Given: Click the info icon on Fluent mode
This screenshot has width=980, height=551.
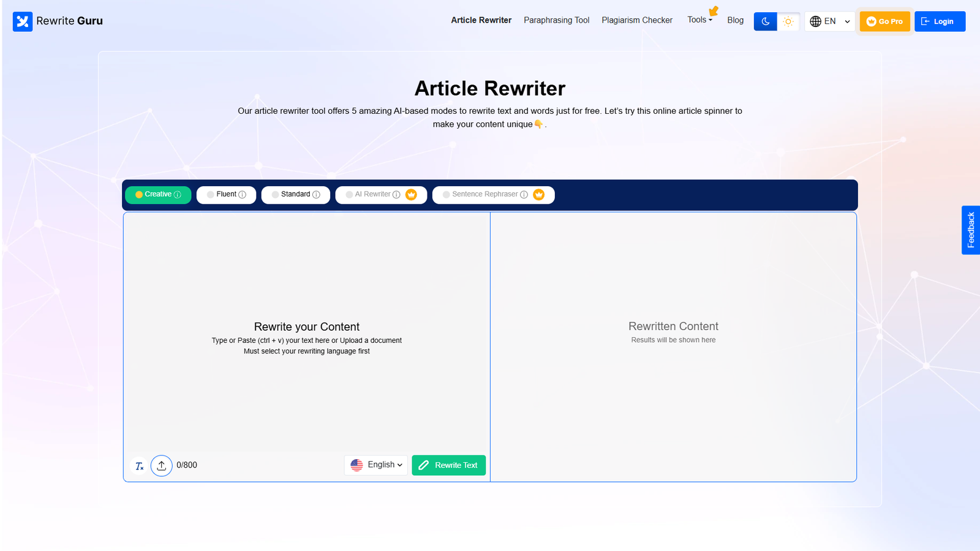Looking at the screenshot, I should pyautogui.click(x=243, y=195).
